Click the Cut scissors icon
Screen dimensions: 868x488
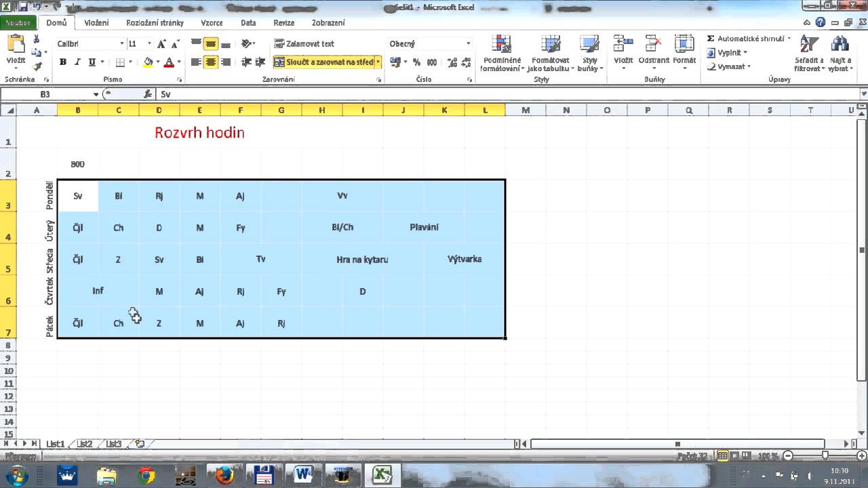37,40
